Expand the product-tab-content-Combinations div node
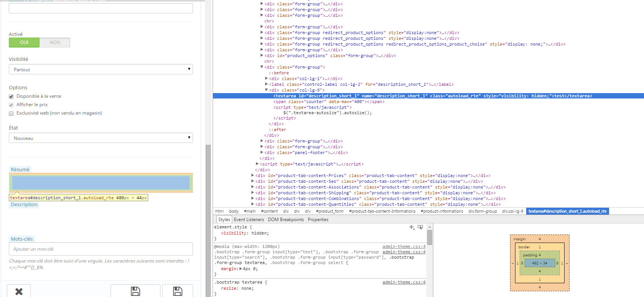 pyautogui.click(x=253, y=199)
